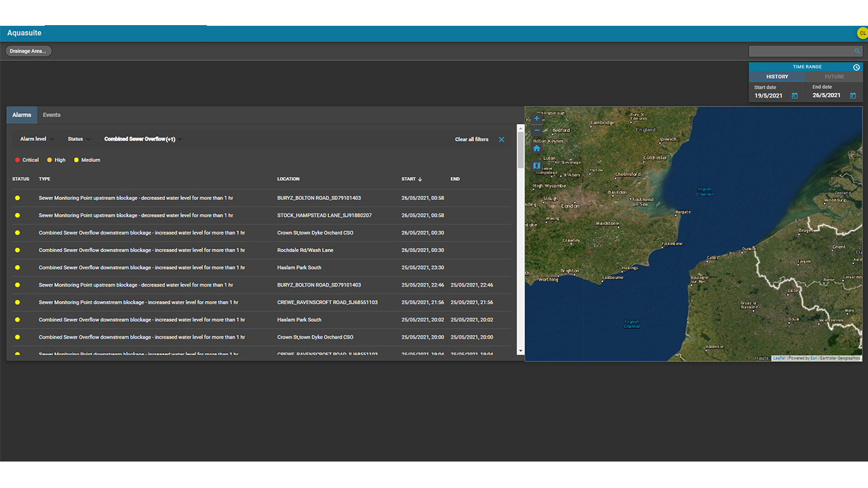Open the Start date calendar icon
This screenshot has height=488, width=868.
[x=795, y=96]
